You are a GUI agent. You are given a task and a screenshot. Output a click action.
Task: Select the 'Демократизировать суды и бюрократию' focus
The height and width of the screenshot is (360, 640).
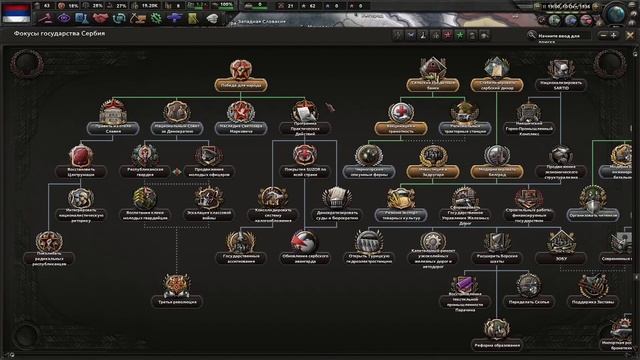[x=337, y=205]
